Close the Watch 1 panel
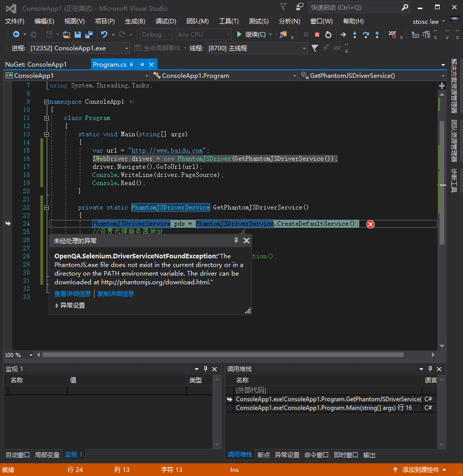This screenshot has width=463, height=476. 214,369
